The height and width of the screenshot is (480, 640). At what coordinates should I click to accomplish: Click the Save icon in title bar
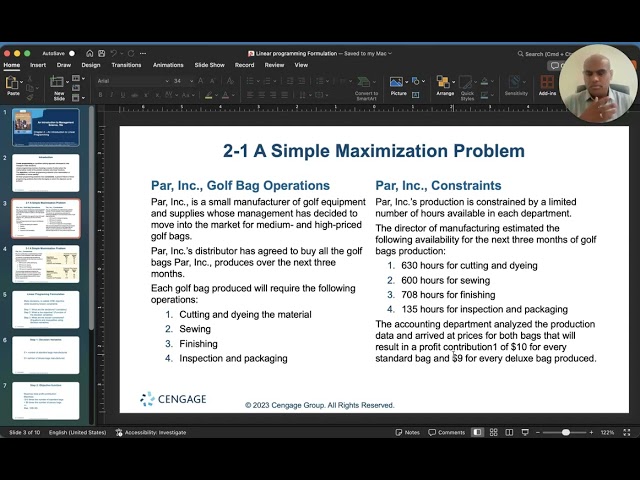tap(102, 53)
